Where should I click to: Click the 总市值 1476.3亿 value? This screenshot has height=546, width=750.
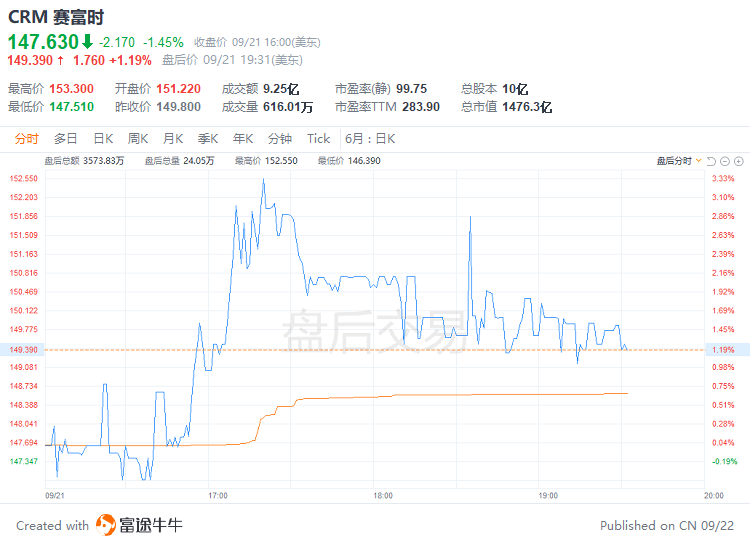coord(527,106)
